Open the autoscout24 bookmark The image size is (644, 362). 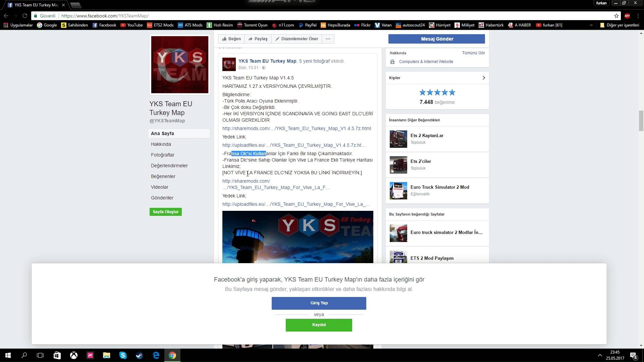(410, 25)
